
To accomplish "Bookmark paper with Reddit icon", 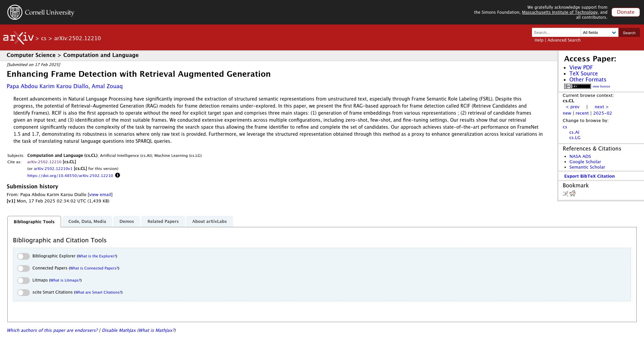I will 573,194.
